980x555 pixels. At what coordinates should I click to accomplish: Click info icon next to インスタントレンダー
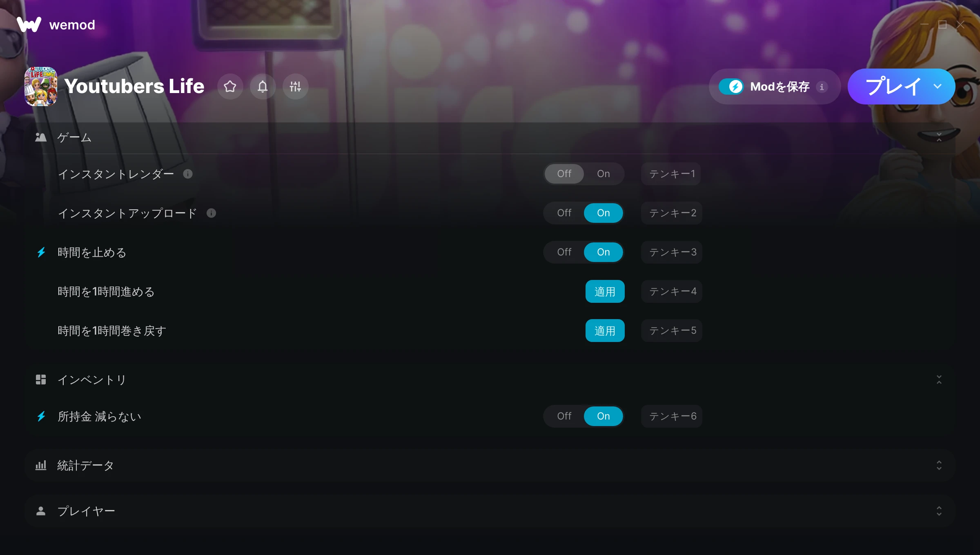point(188,174)
